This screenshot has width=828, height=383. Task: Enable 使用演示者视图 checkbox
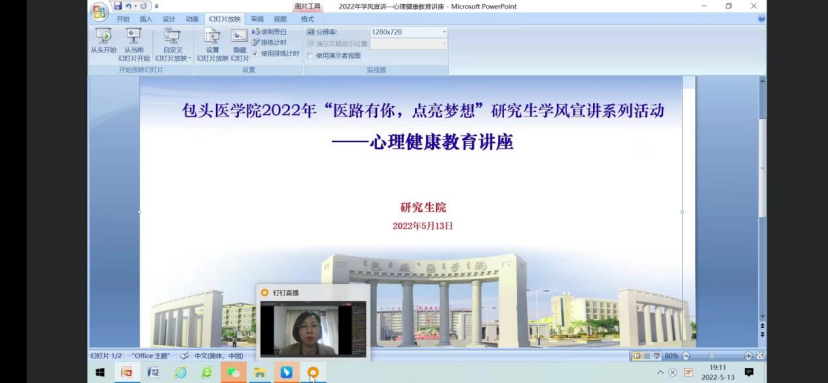coord(310,55)
